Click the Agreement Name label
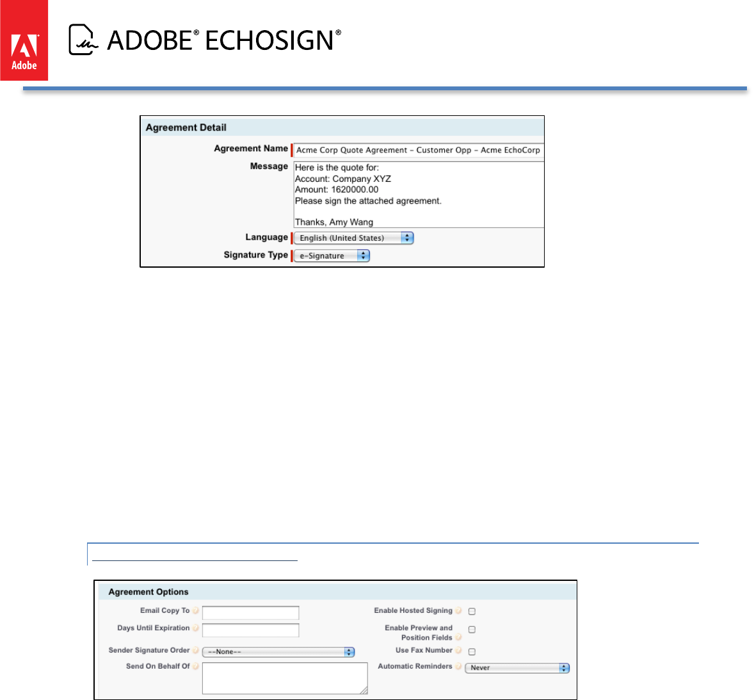 pyautogui.click(x=251, y=149)
